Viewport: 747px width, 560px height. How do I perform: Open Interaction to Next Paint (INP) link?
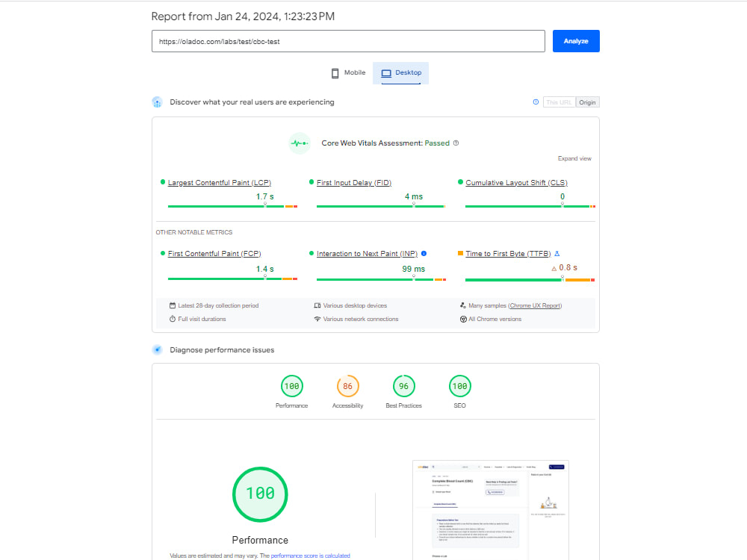[367, 254]
